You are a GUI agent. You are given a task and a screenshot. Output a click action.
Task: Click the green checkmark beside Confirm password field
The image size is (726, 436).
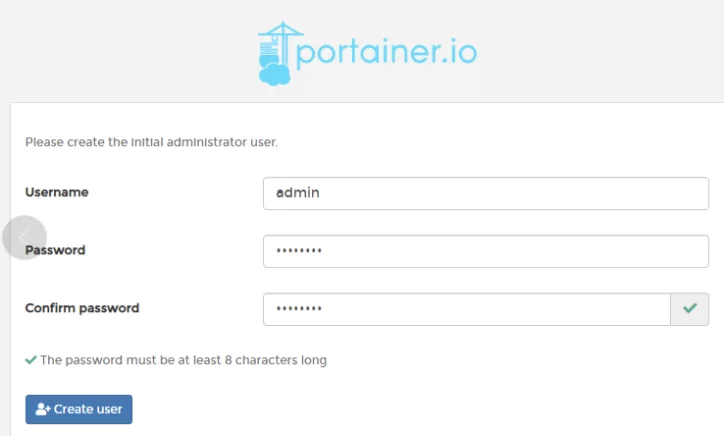tap(689, 309)
